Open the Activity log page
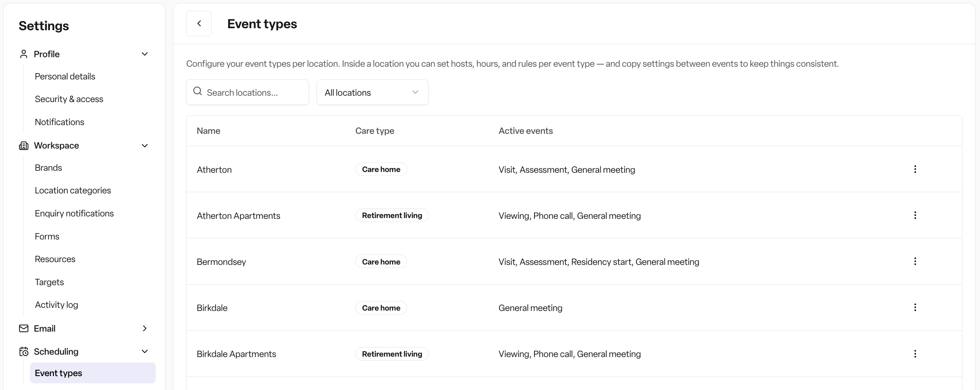This screenshot has width=980, height=390. coord(56,305)
